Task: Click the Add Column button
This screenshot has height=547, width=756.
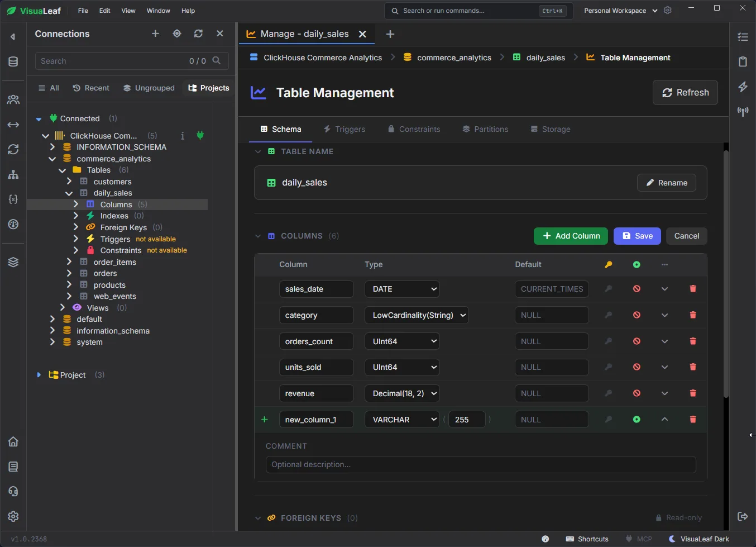Action: tap(572, 236)
